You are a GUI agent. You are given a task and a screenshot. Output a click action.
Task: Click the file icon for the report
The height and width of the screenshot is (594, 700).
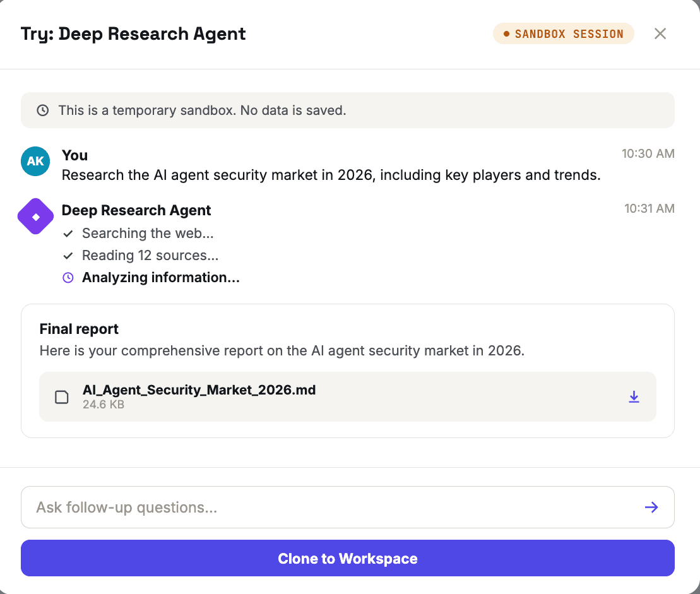[x=62, y=397]
